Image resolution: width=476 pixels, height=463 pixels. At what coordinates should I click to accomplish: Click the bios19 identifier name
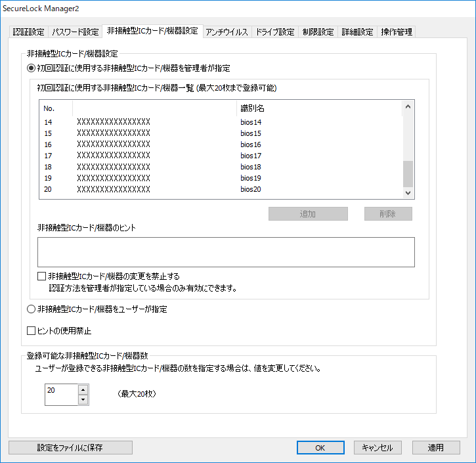tap(251, 178)
